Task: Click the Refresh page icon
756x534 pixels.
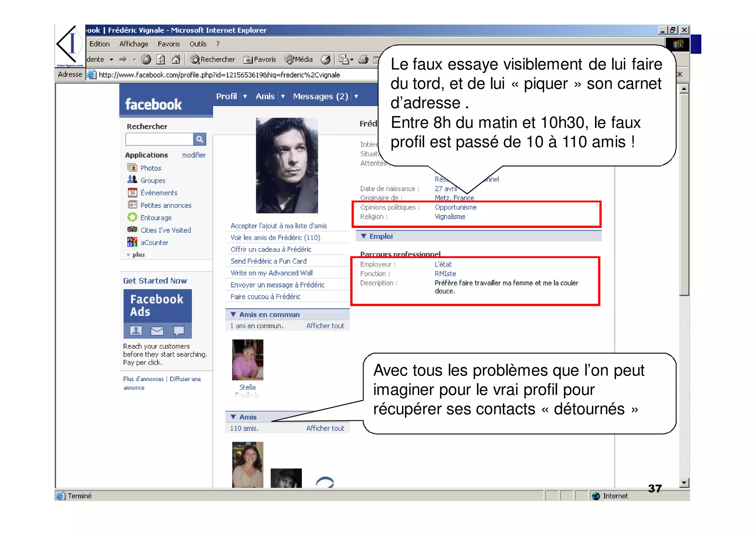Action: [161, 59]
